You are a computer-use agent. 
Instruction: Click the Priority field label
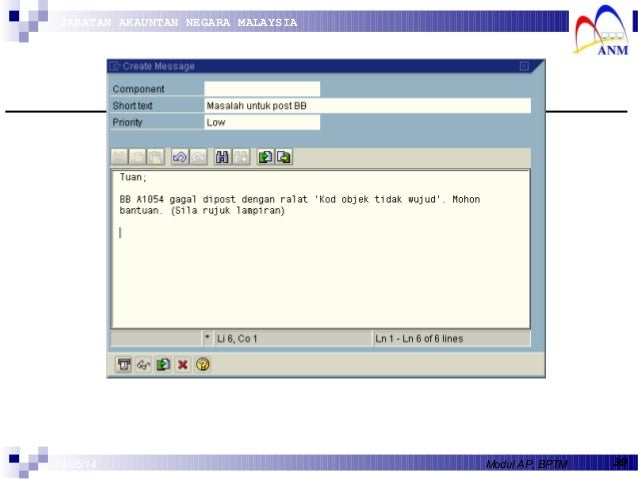(x=127, y=122)
